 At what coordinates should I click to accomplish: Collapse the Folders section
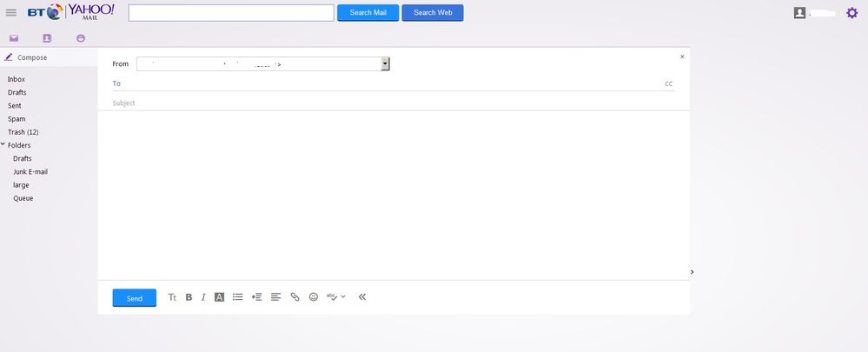pyautogui.click(x=3, y=144)
